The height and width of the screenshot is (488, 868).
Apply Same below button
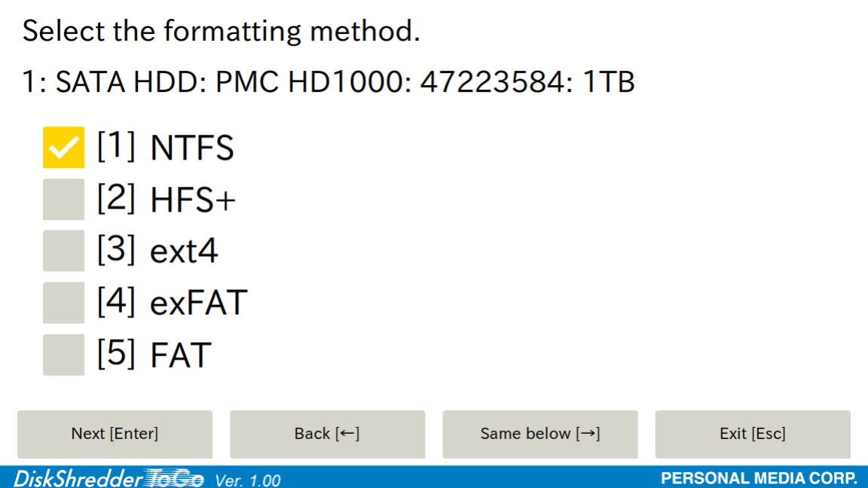539,435
